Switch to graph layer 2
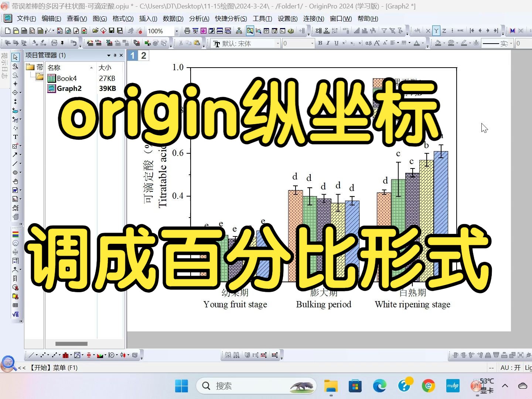The image size is (532, 399). click(143, 56)
